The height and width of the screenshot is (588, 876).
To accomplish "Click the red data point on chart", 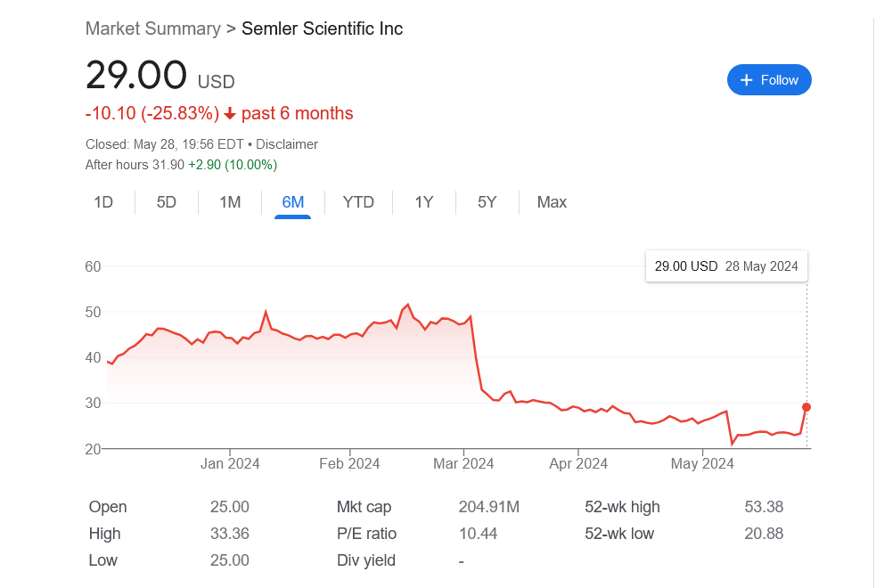I will pyautogui.click(x=806, y=407).
